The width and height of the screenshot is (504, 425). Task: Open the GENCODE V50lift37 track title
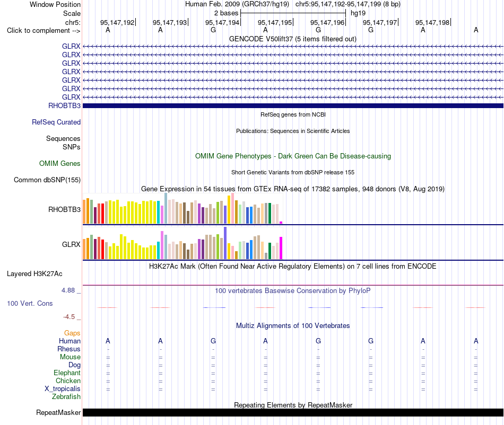(x=293, y=39)
